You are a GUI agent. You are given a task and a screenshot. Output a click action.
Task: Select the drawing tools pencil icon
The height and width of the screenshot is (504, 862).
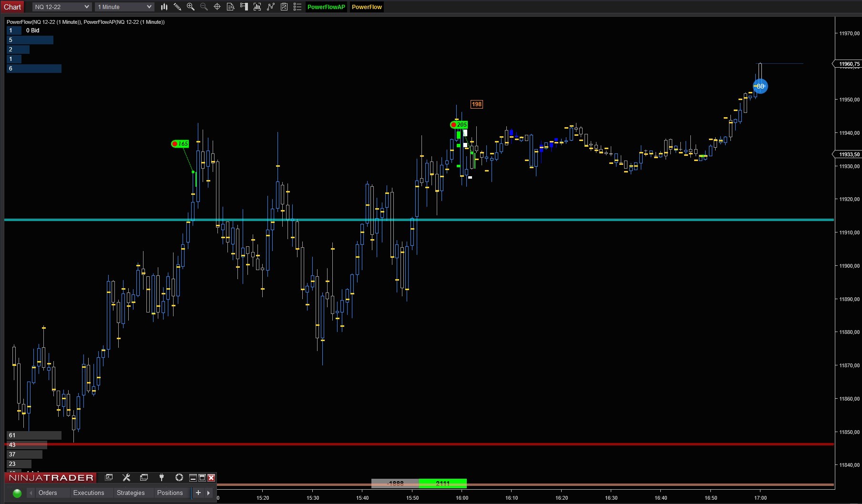click(177, 7)
